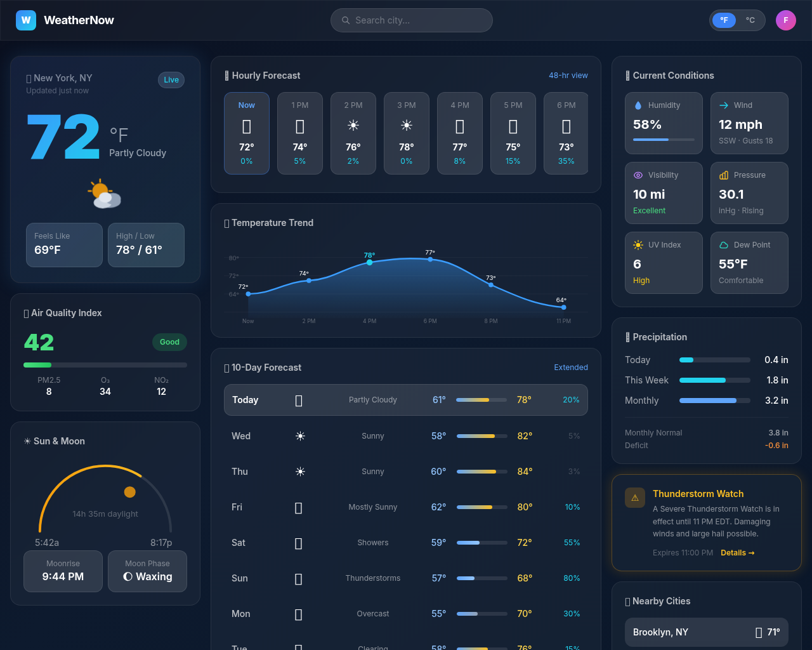Open the Fri Mostly Sunny forecast row

[x=406, y=507]
